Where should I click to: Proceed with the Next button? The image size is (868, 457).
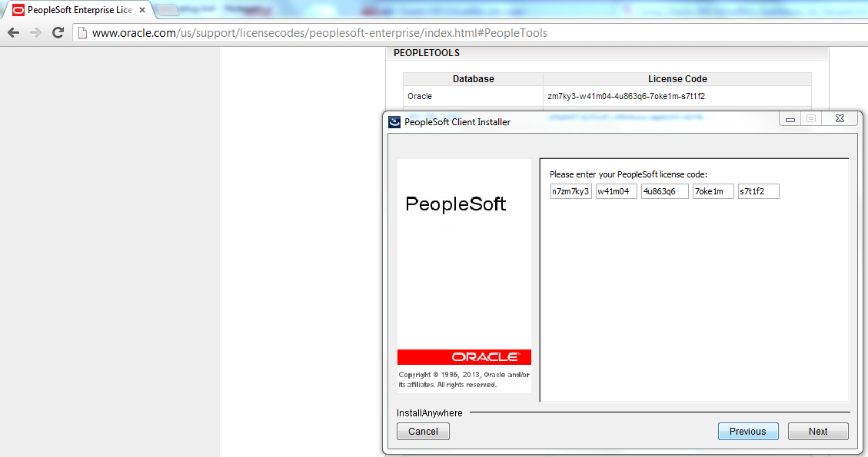pos(817,432)
